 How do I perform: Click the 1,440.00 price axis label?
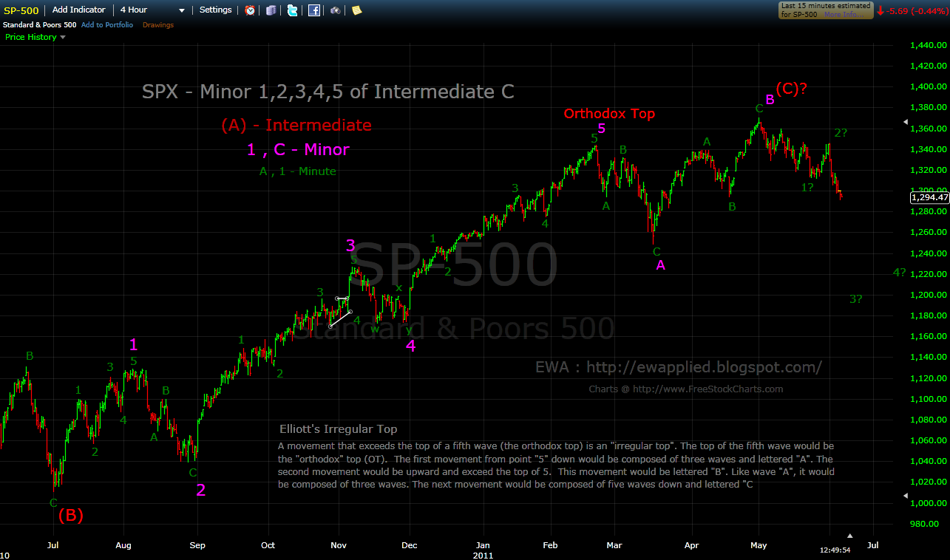(930, 45)
